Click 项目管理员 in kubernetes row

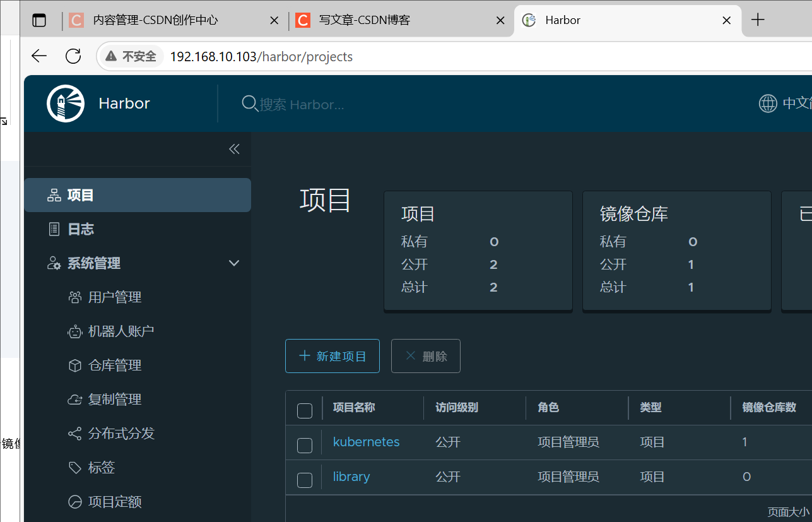568,442
